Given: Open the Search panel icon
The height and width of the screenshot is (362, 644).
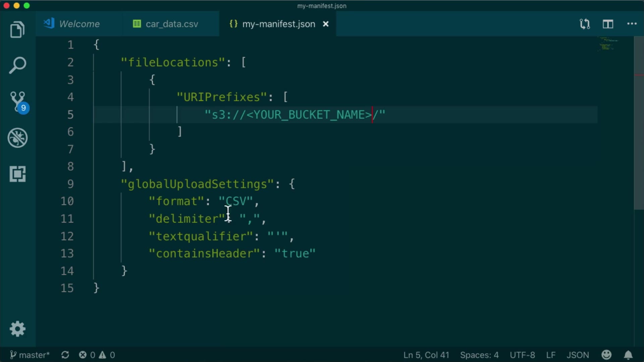Looking at the screenshot, I should pos(17,65).
